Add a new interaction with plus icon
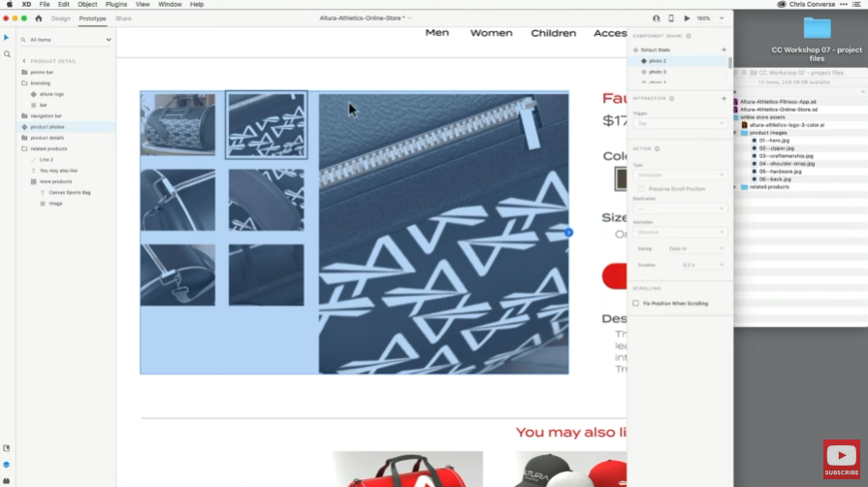This screenshot has width=868, height=487. click(x=723, y=99)
